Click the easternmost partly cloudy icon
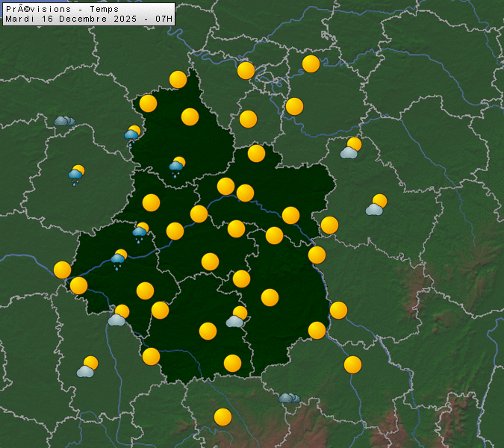The height and width of the screenshot is (448, 504). point(377,205)
